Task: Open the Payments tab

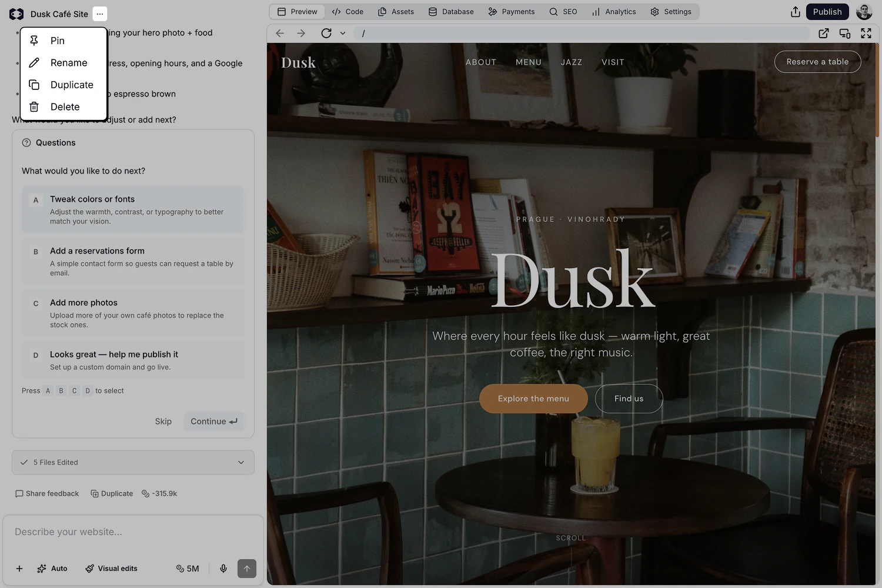Action: [512, 12]
